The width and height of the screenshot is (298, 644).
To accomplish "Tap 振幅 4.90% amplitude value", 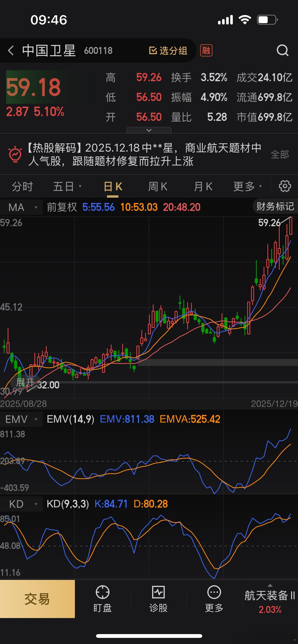I will pyautogui.click(x=199, y=97).
